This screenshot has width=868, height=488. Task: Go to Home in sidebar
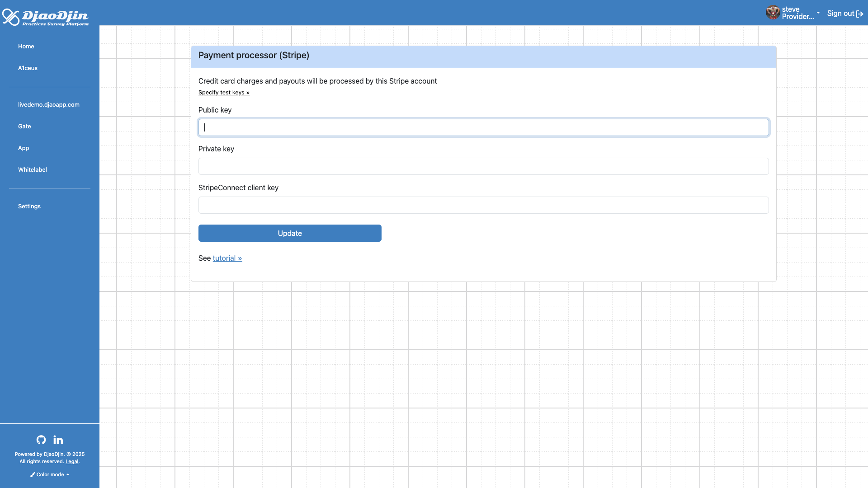[x=26, y=46]
